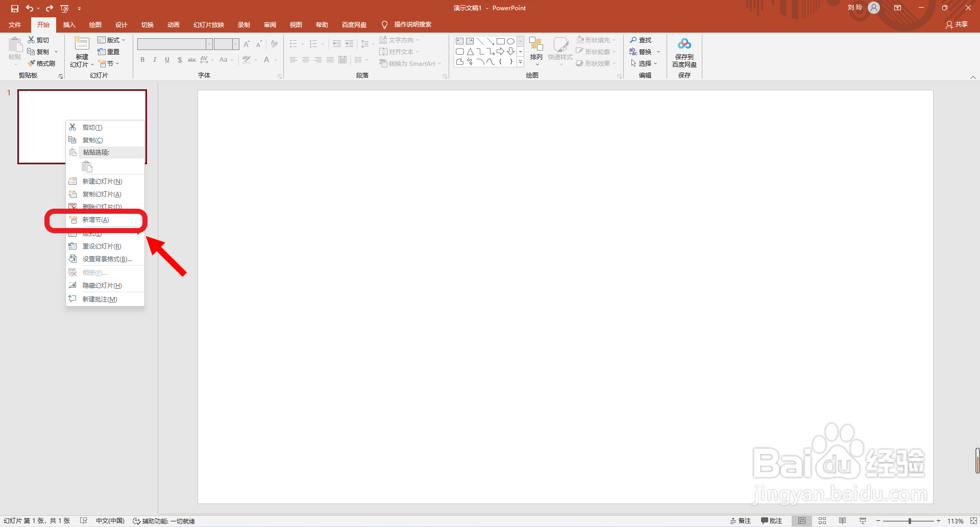Click the Cut (剪切) ribbon button

38,40
